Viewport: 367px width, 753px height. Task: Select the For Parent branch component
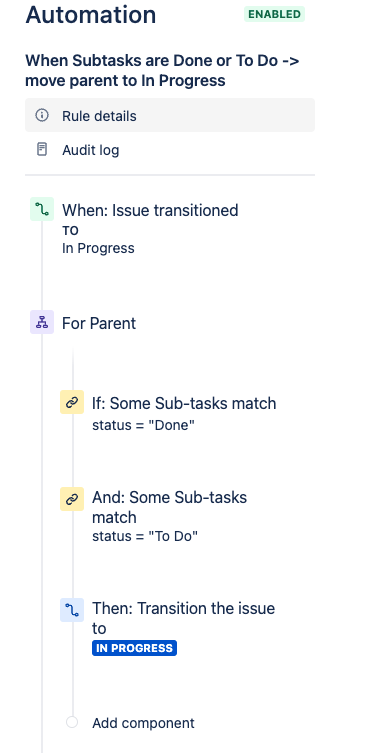[99, 323]
